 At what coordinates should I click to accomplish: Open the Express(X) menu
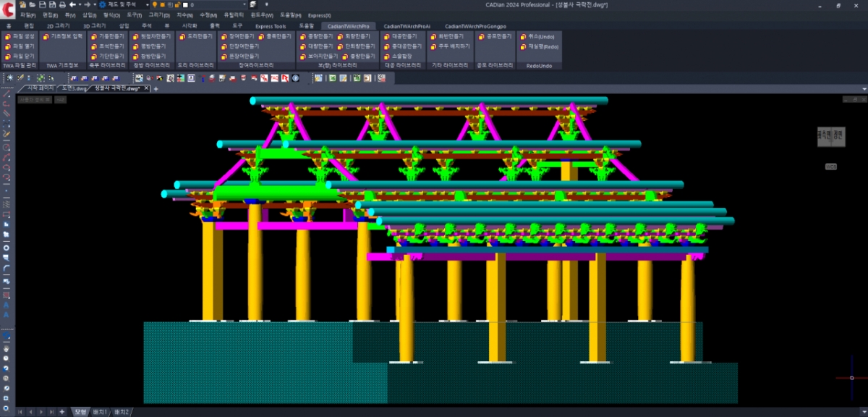coord(319,15)
